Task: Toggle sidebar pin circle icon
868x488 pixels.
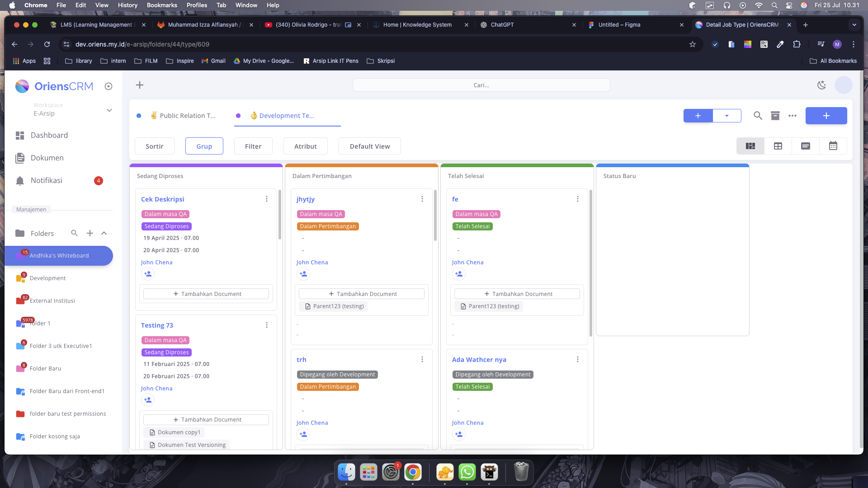Action: 108,86
